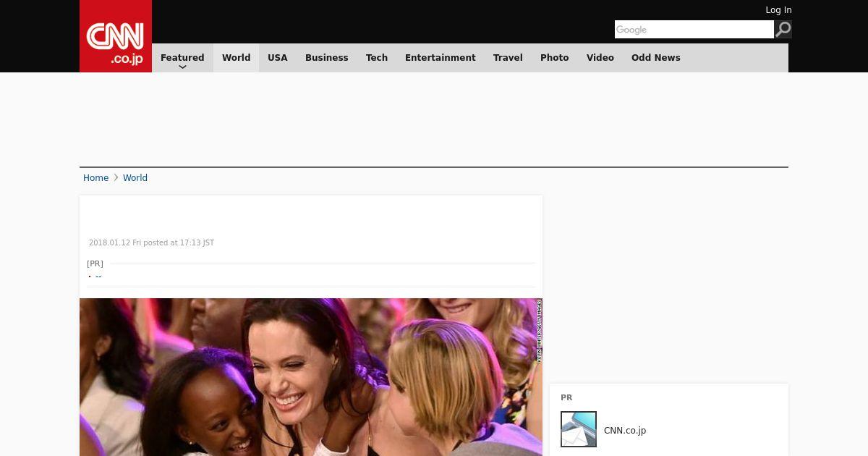This screenshot has width=868, height=456.
Task: Go to the Travel section
Action: (x=508, y=58)
